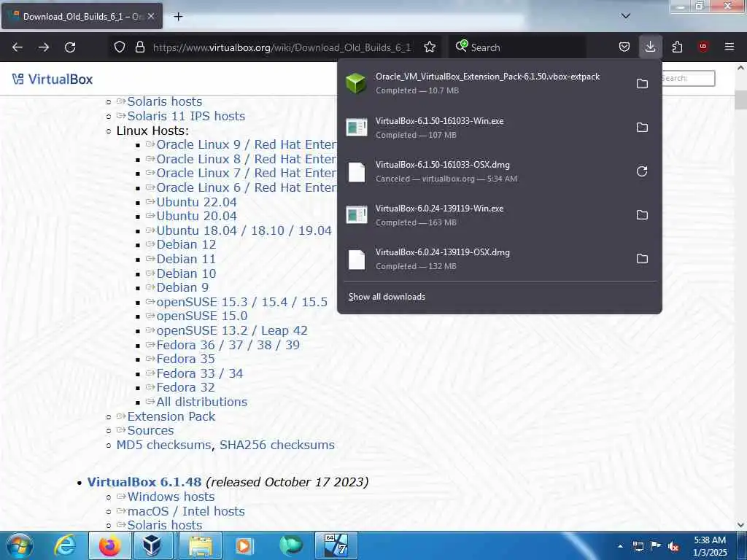Select the Download_Old_Builds_6_1 tab
747x560 pixels.
tap(82, 16)
